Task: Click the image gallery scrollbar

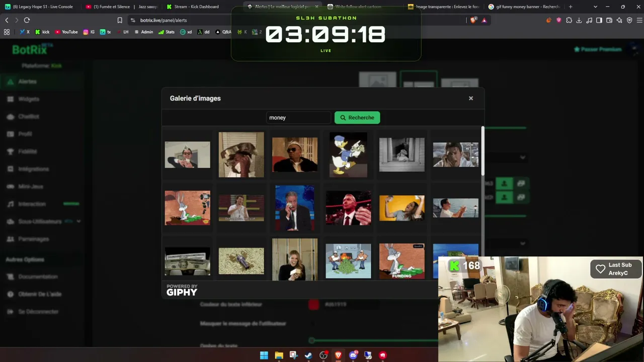Action: pyautogui.click(x=482, y=151)
